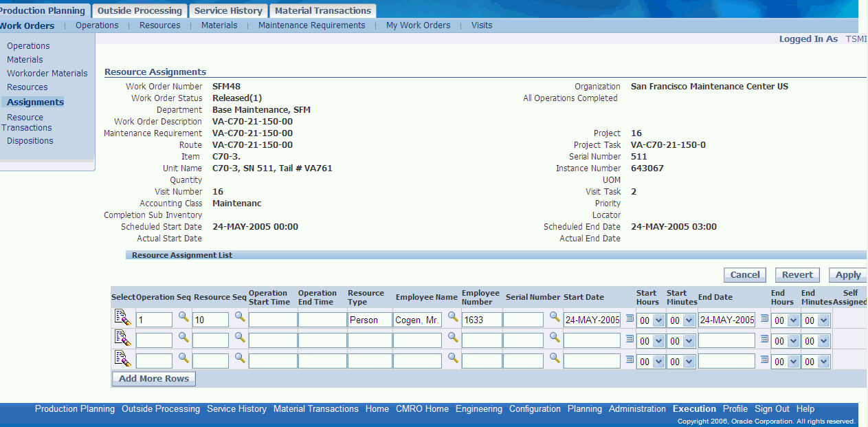The width and height of the screenshot is (868, 427).
Task: Click the Employee Number field containing 1633
Action: pos(481,320)
